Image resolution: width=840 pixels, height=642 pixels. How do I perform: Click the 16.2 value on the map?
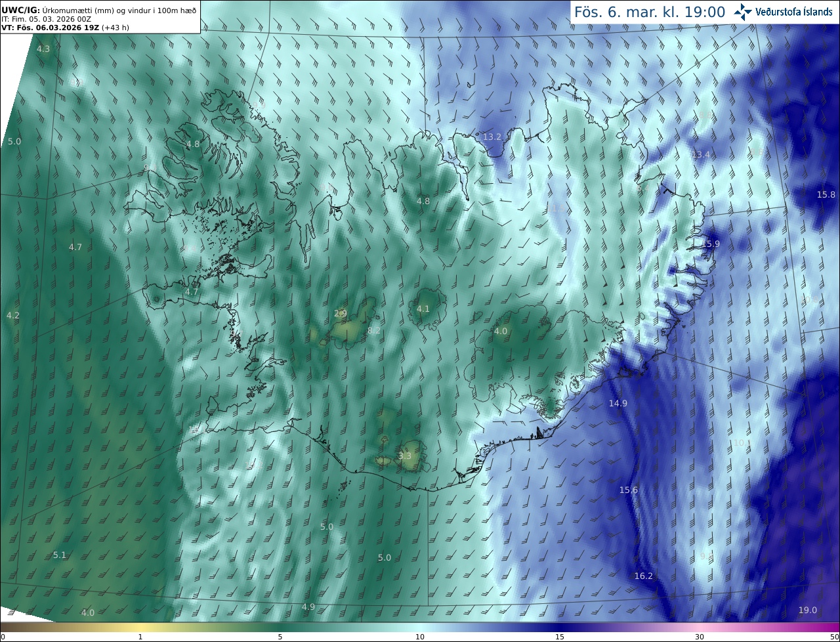coord(644,576)
